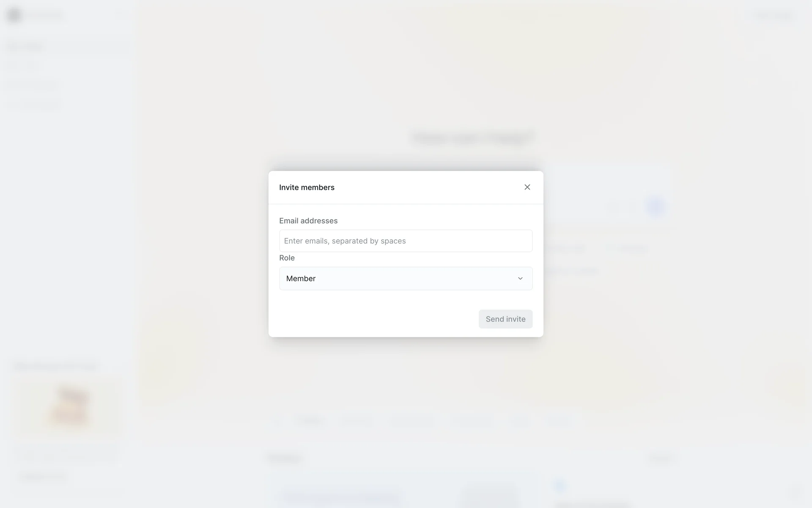
Task: Click the Send invite button
Action: point(505,319)
